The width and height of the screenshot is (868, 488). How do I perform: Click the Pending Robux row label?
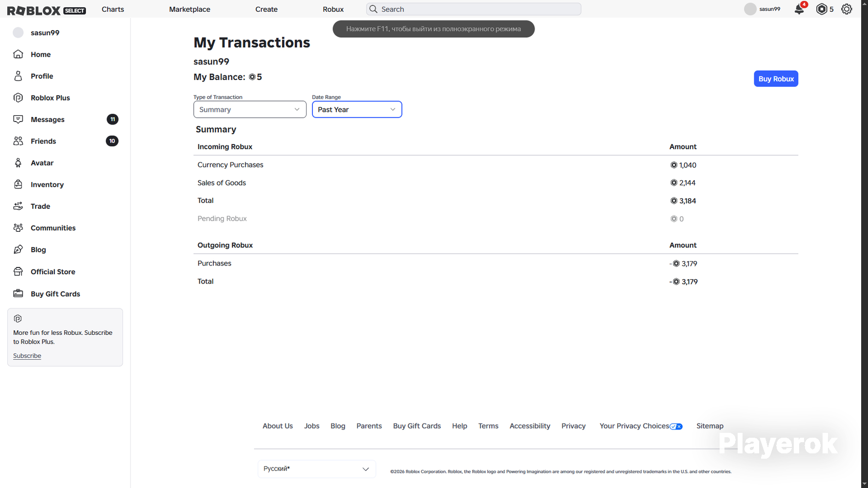coord(222,219)
